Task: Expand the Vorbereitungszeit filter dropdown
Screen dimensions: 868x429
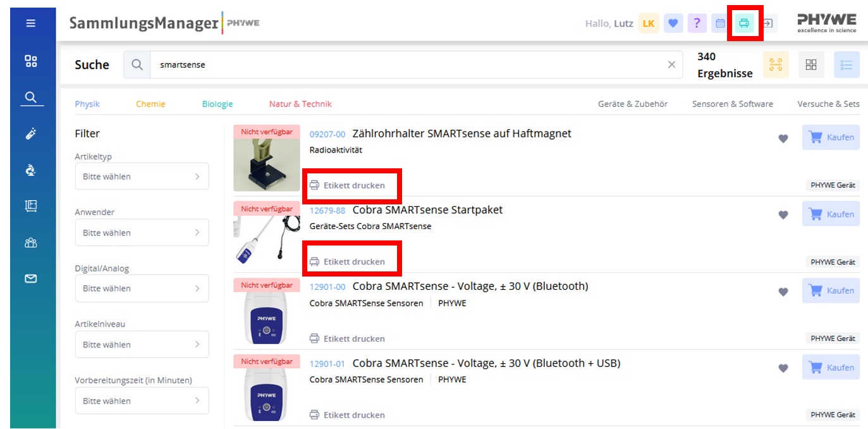Action: click(142, 401)
